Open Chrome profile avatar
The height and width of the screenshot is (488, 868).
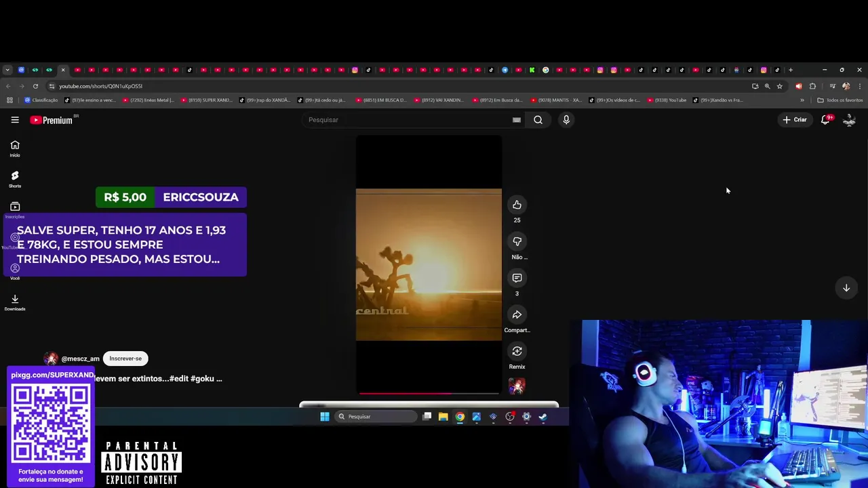click(846, 86)
